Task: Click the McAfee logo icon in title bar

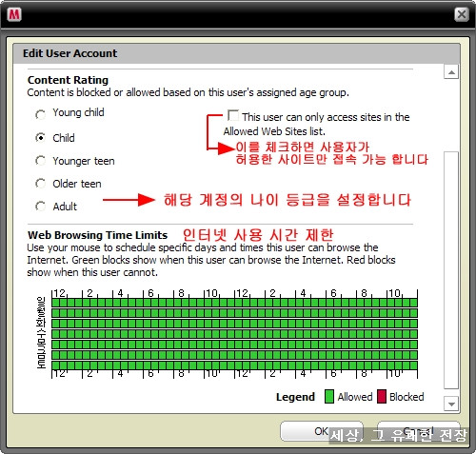Action: click(14, 14)
